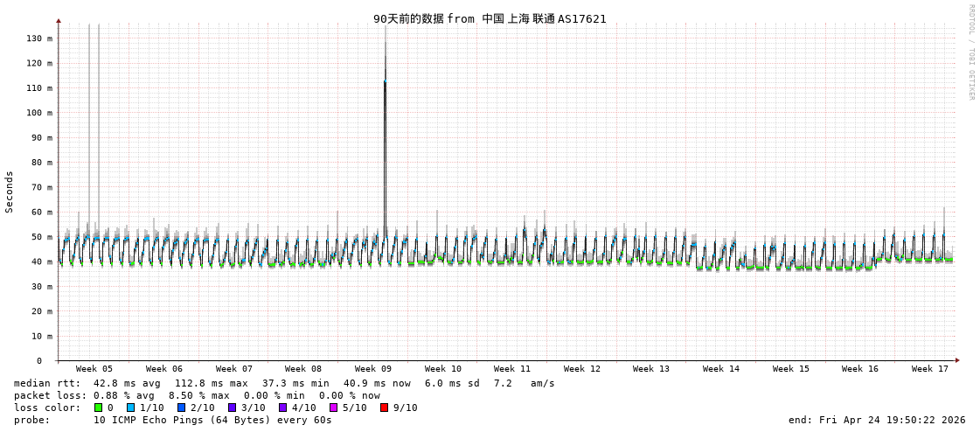Click the Seconds y-axis title
This screenshot has height=432, width=980.
10,192
